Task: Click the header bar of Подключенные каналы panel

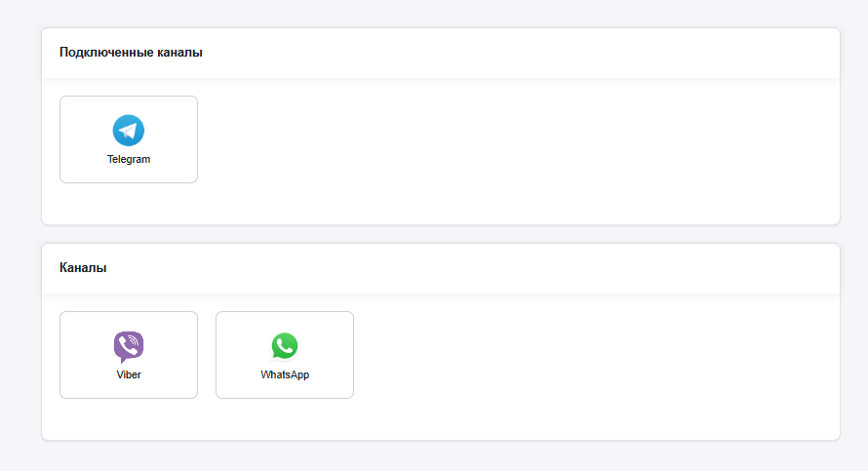Action: tap(441, 53)
